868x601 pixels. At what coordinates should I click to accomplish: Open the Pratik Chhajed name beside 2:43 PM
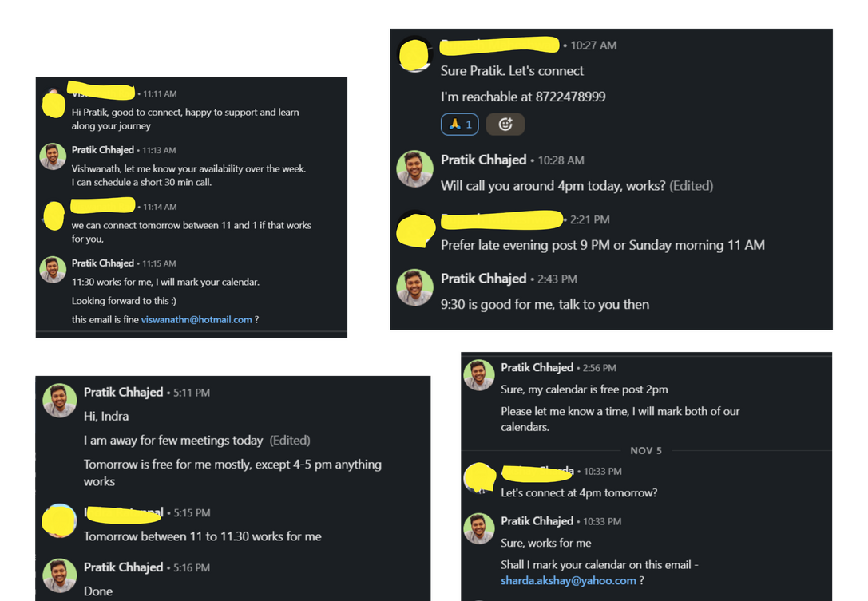(x=484, y=279)
